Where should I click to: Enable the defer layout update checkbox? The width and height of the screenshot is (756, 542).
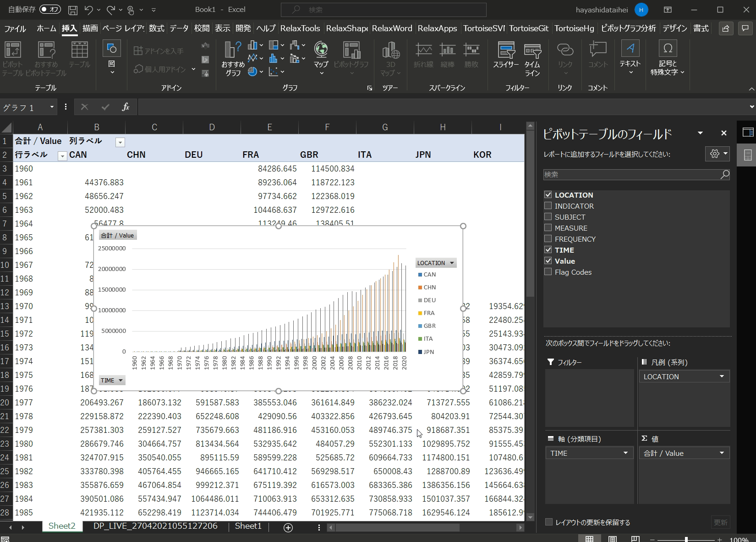point(548,522)
